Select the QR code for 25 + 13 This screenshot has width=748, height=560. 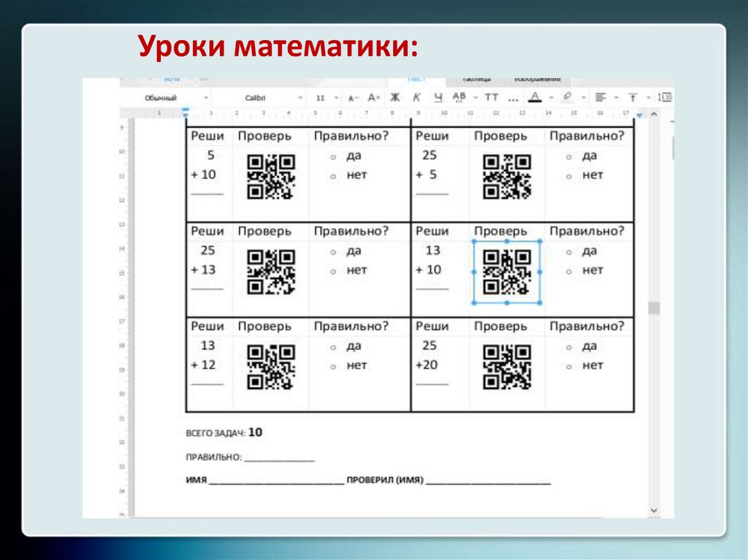coord(270,272)
